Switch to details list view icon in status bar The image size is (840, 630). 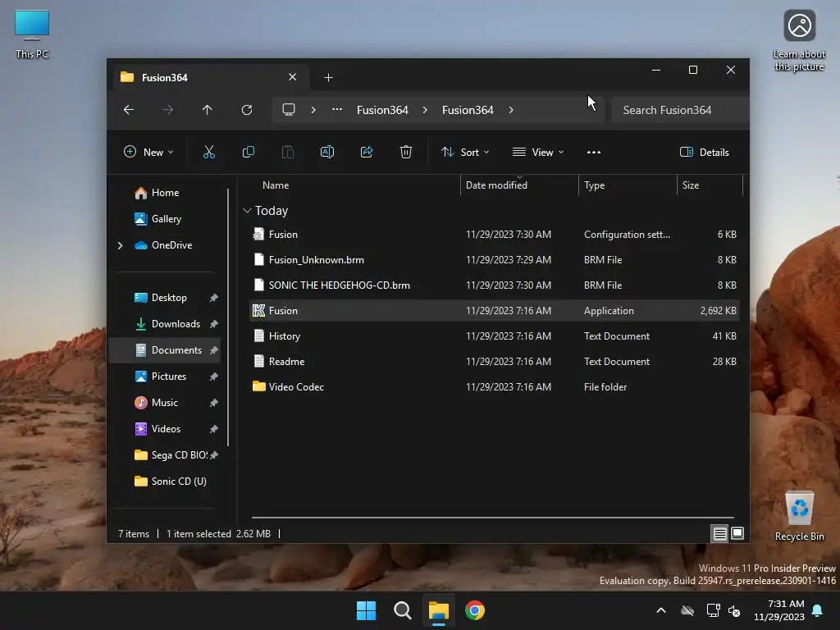pos(719,533)
